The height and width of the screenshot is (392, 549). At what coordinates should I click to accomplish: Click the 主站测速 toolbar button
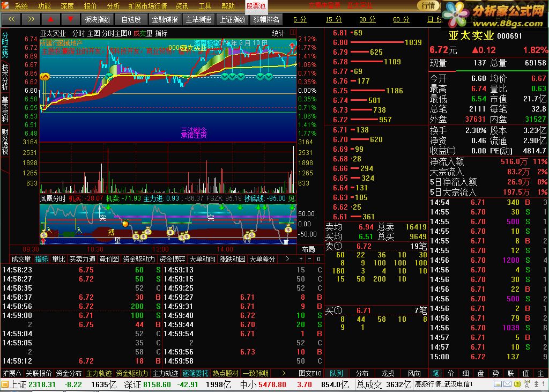pyautogui.click(x=198, y=19)
